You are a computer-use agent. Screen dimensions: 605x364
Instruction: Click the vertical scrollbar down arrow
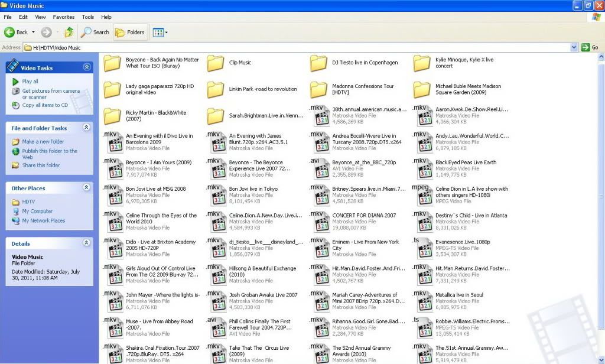coord(601,360)
